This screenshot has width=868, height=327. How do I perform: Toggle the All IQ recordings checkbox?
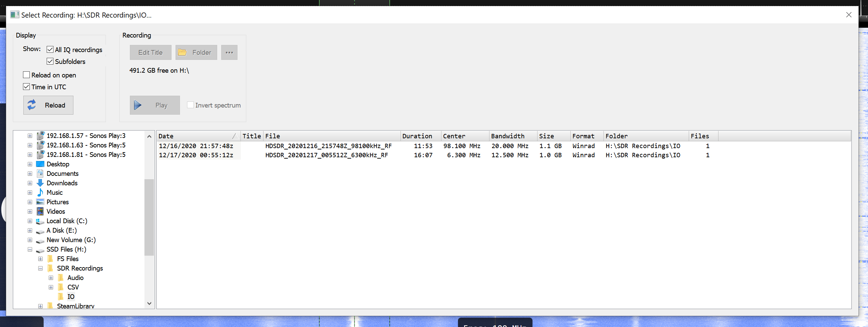pos(50,49)
